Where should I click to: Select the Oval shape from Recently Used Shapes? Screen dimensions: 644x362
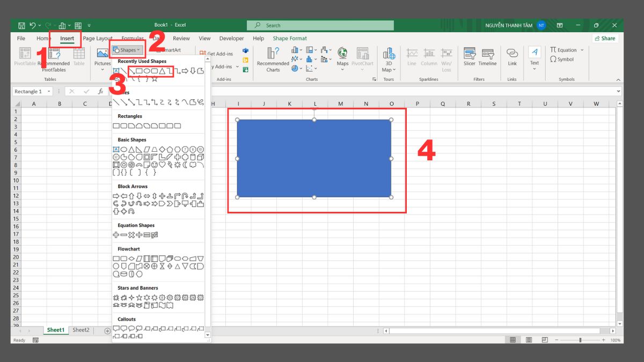coord(147,71)
